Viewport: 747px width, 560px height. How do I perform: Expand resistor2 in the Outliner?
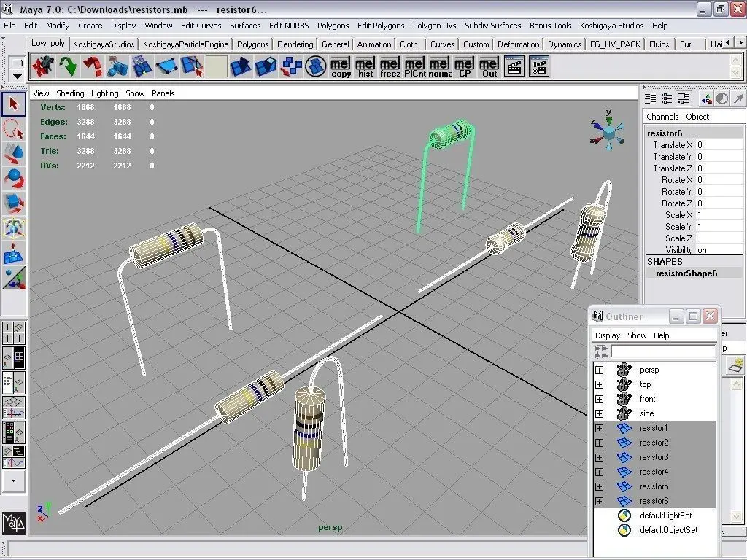point(600,443)
